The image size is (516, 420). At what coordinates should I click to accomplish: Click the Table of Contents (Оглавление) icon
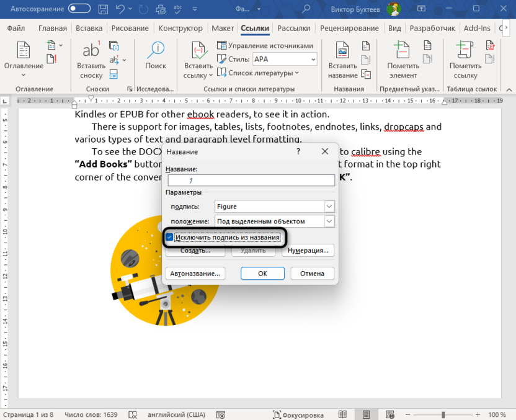(x=24, y=50)
